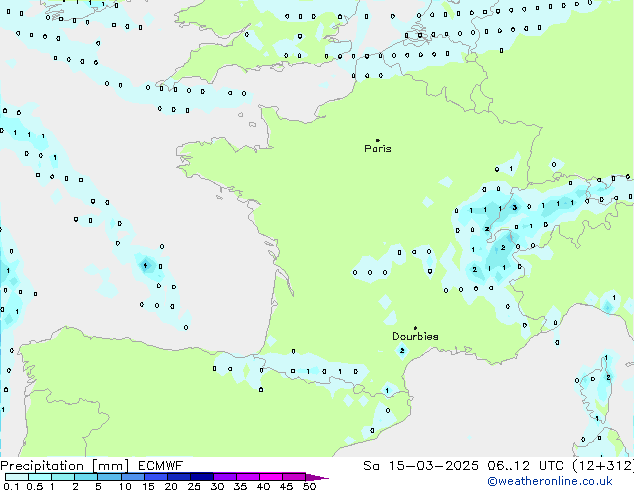634x490 pixels.
Task: Click the legend scale value '50'
Action: pos(309,486)
